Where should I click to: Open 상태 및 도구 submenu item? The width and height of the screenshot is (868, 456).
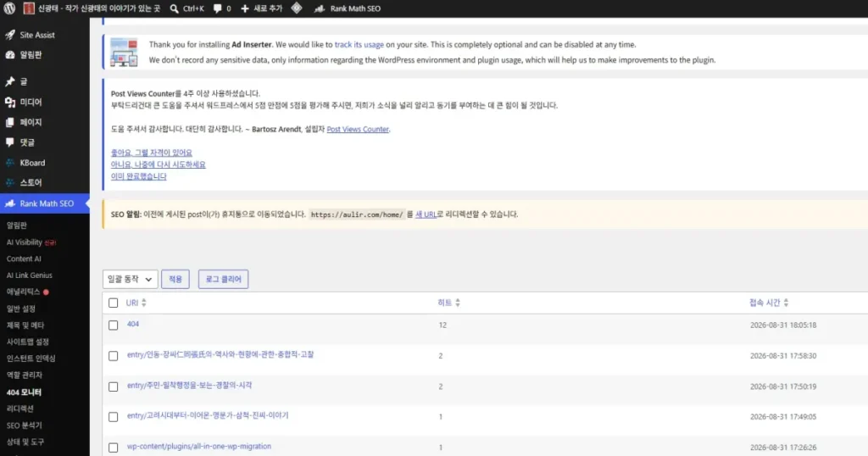[x=25, y=442]
